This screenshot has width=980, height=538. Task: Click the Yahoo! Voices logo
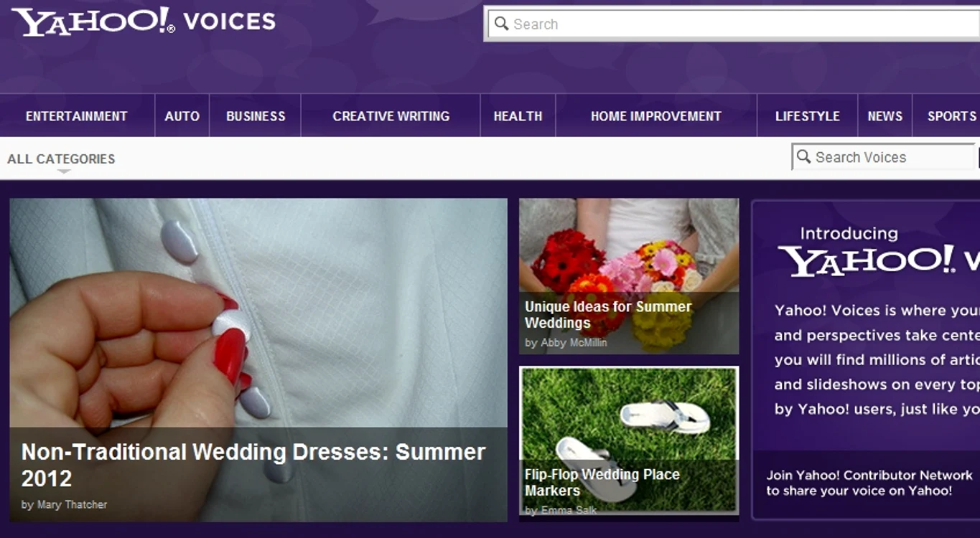click(144, 22)
